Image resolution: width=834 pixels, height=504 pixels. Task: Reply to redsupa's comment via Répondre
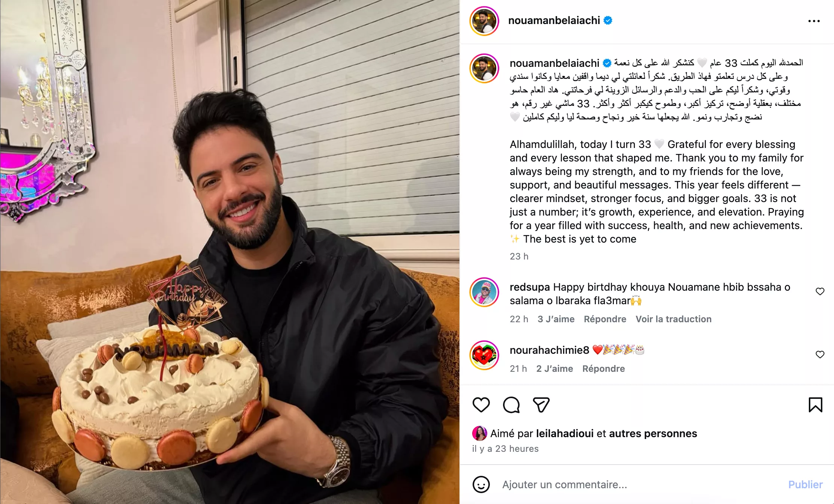pos(605,319)
